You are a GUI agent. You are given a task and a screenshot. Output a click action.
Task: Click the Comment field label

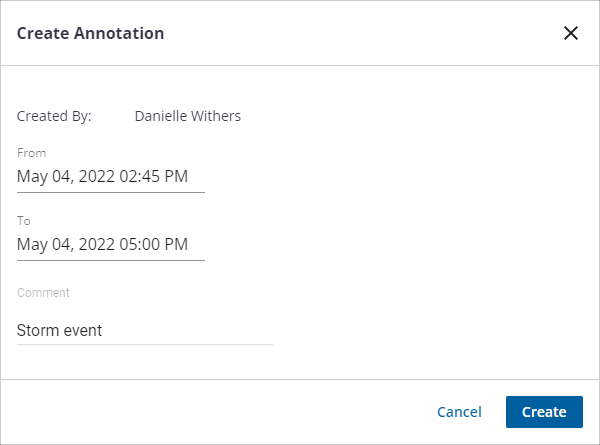[43, 293]
